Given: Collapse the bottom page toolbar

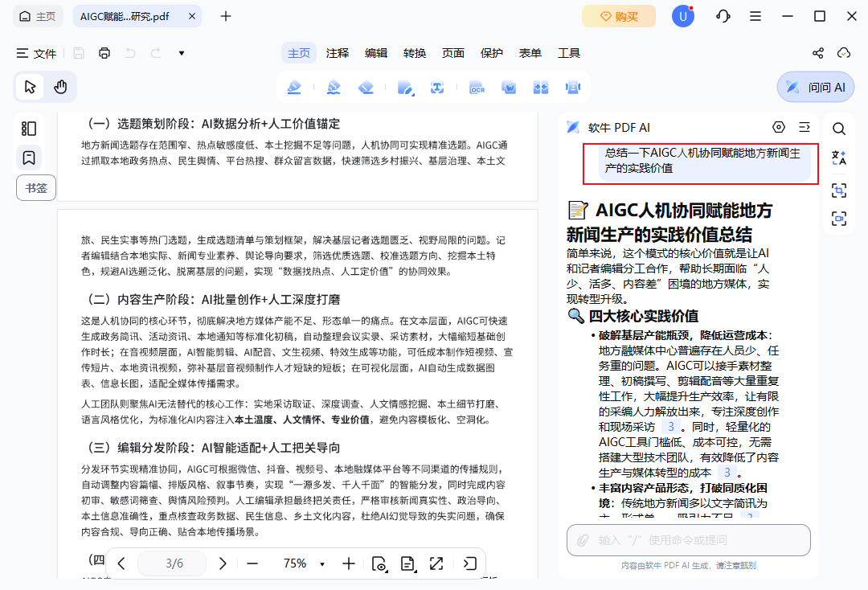Looking at the screenshot, I should click(470, 563).
